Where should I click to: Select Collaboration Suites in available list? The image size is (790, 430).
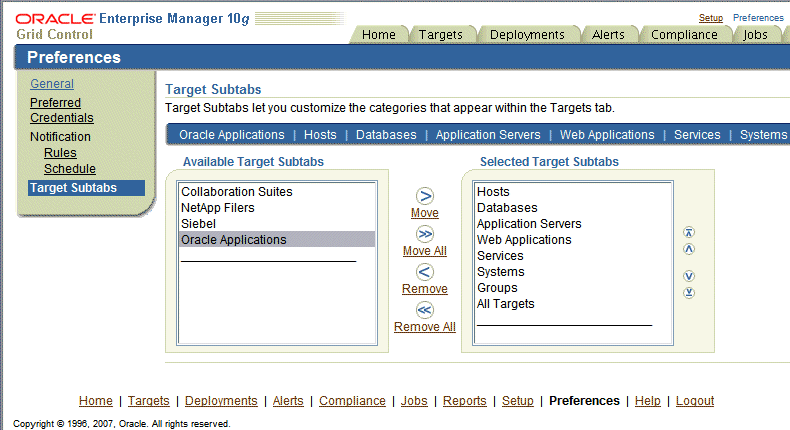coord(277,192)
